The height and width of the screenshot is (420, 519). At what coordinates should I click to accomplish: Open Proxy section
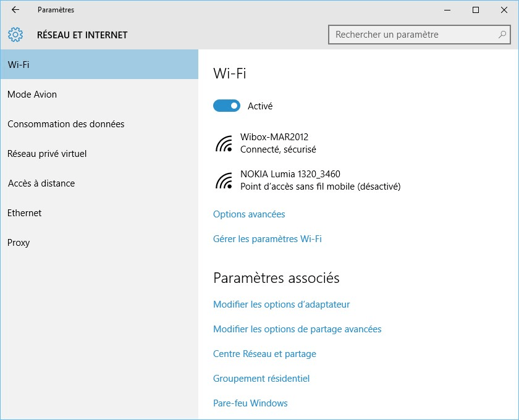coord(99,242)
